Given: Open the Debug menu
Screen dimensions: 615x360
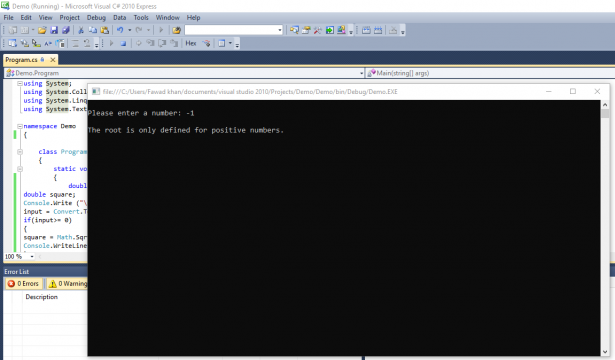Looking at the screenshot, I should point(96,18).
